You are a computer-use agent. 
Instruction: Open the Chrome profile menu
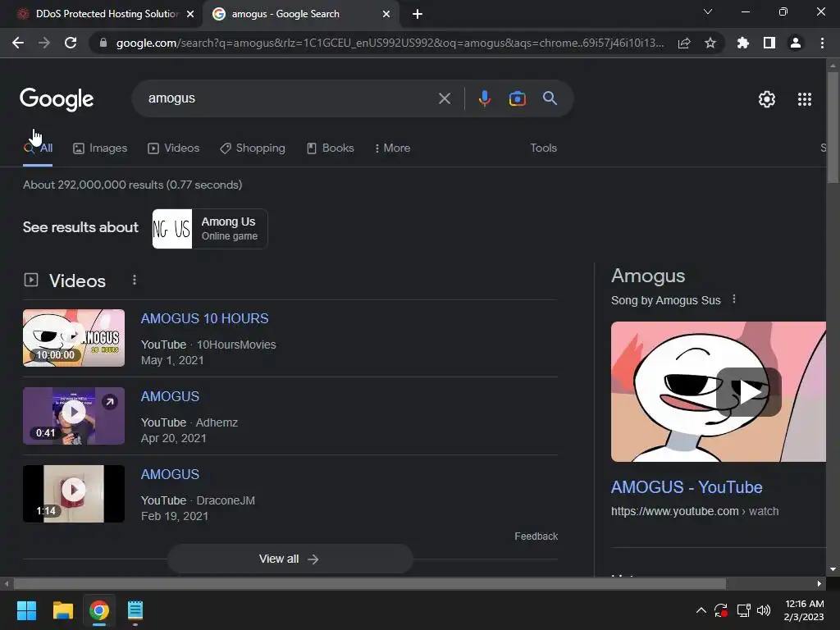[796, 43]
